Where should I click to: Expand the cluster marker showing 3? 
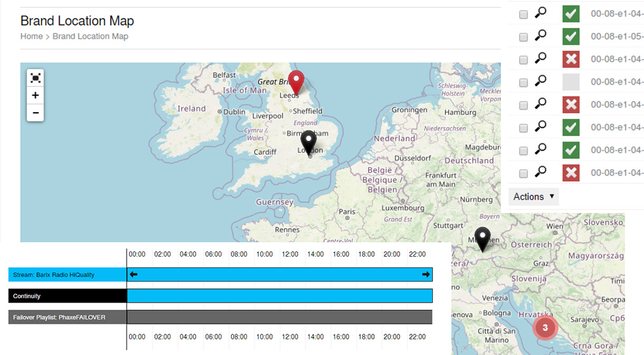click(x=545, y=328)
